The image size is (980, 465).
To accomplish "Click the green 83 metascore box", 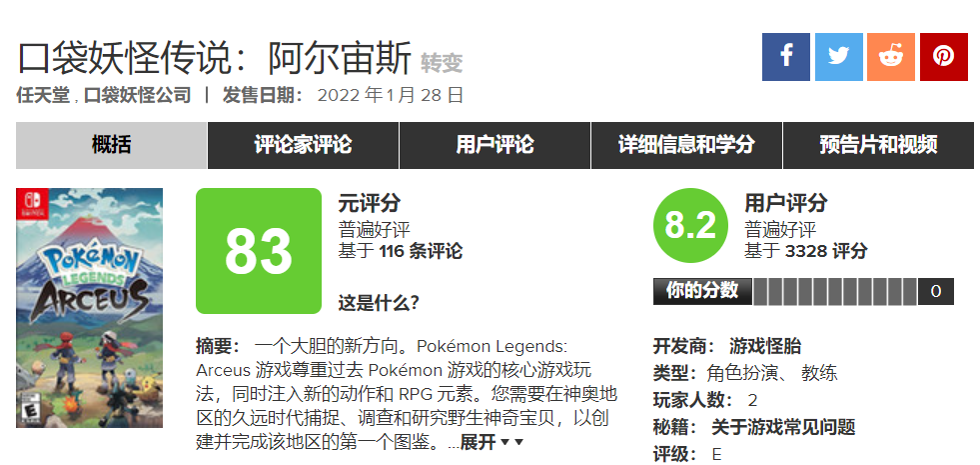I will tap(259, 251).
